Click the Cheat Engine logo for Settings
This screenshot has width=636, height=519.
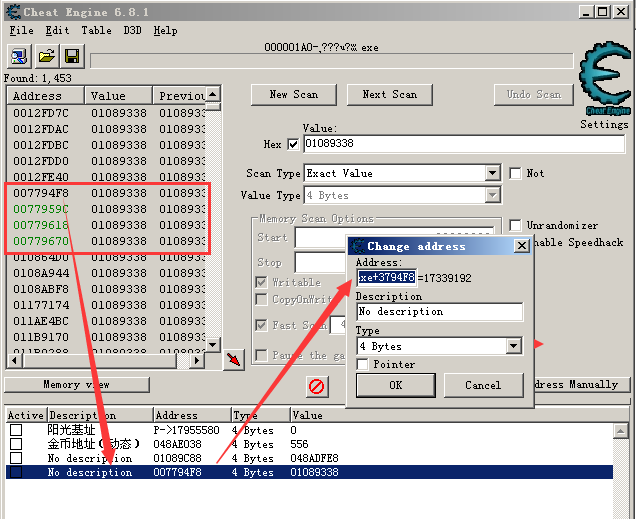(x=605, y=77)
